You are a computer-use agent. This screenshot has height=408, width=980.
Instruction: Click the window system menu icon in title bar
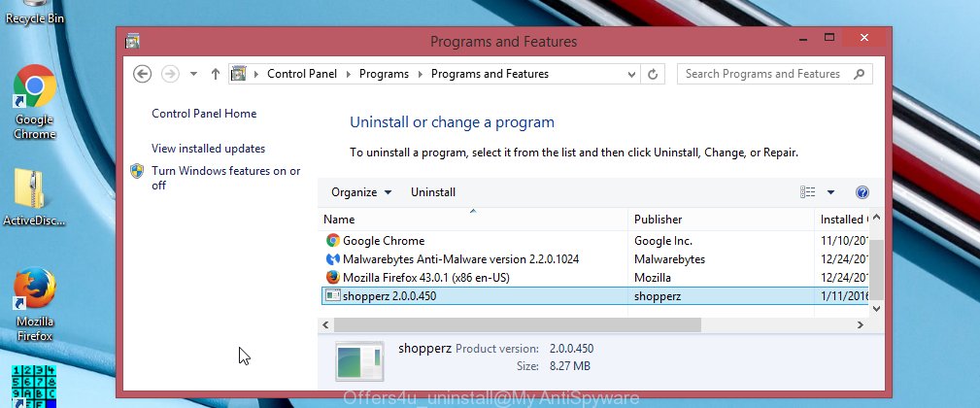132,42
